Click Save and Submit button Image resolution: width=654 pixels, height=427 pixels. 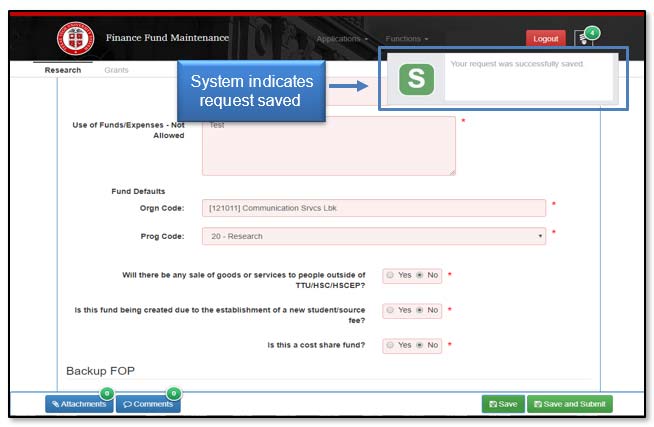point(570,404)
